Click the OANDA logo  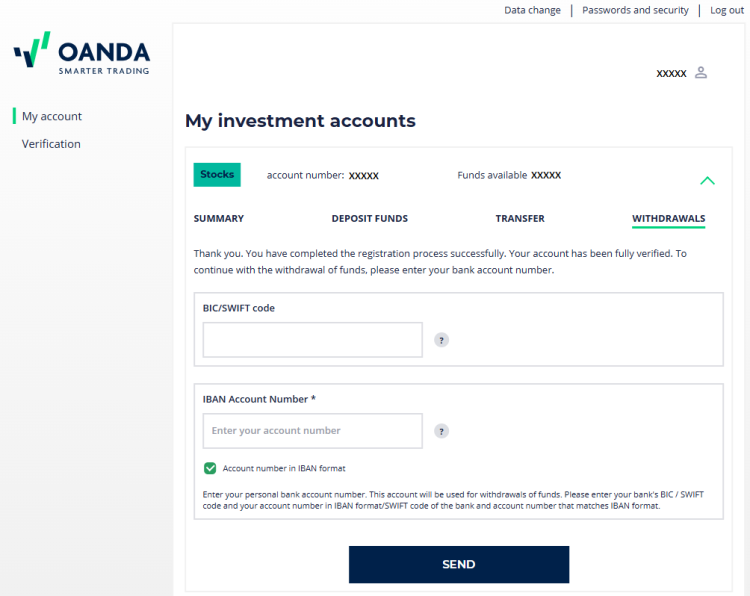tap(82, 53)
